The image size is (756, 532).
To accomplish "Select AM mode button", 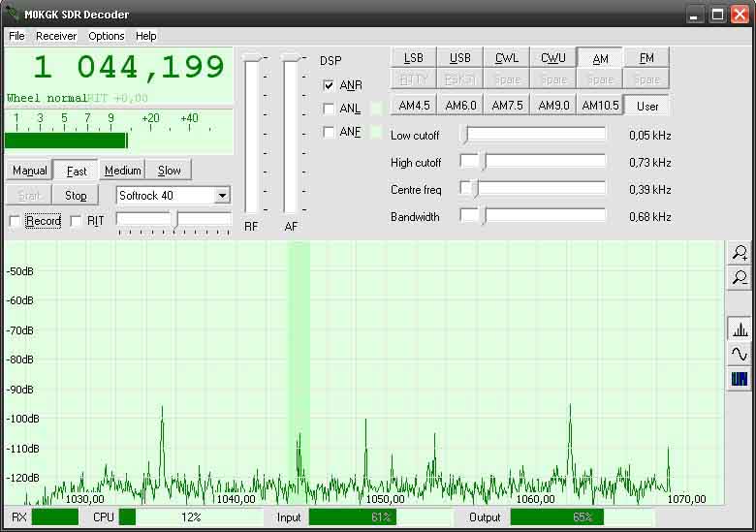I will pos(600,58).
